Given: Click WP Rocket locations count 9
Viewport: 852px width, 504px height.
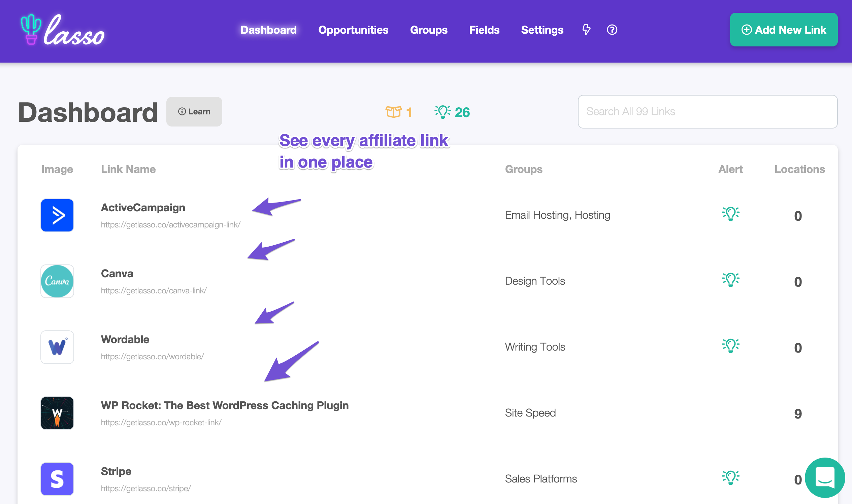Looking at the screenshot, I should coord(798,413).
